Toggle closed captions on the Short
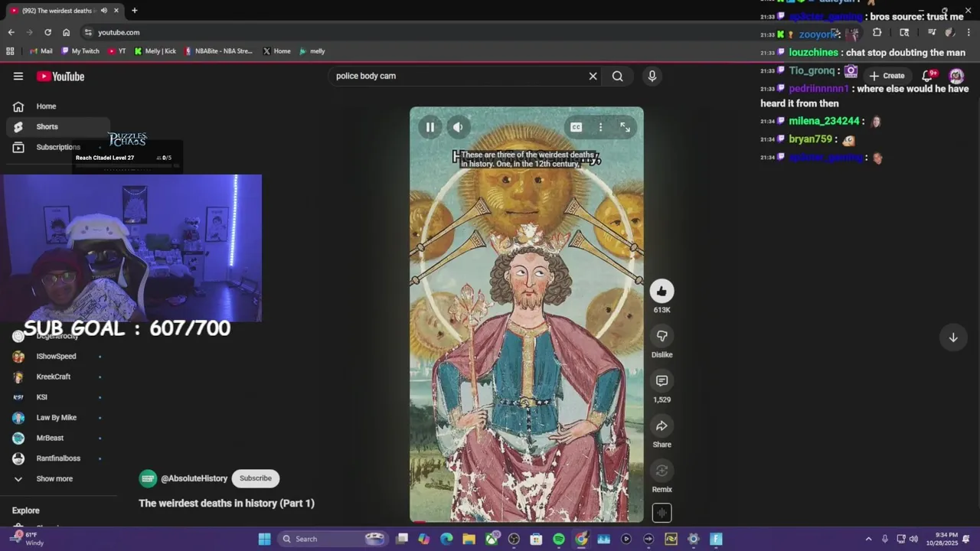The image size is (980, 551). 576,127
